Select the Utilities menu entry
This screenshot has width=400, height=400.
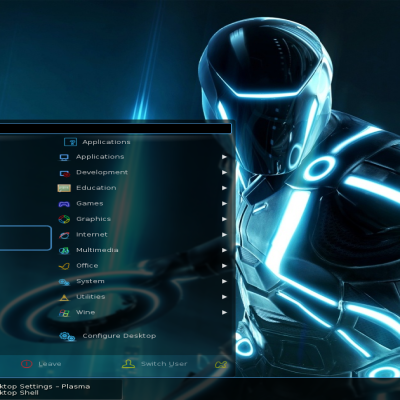point(143,297)
